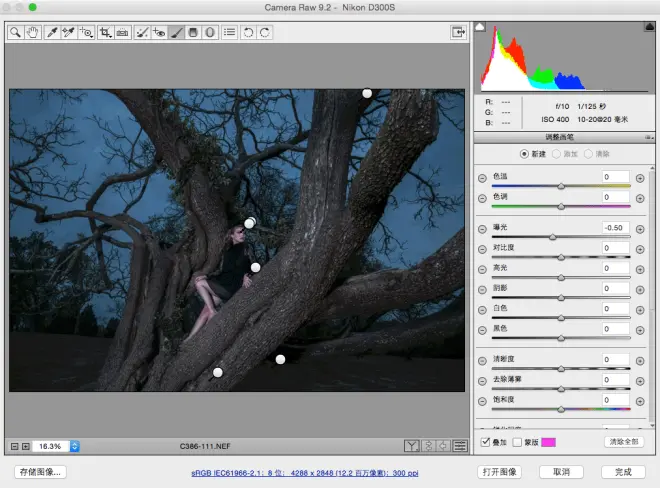Select the brush pin near the woman's head
This screenshot has width=660, height=488.
250,223
